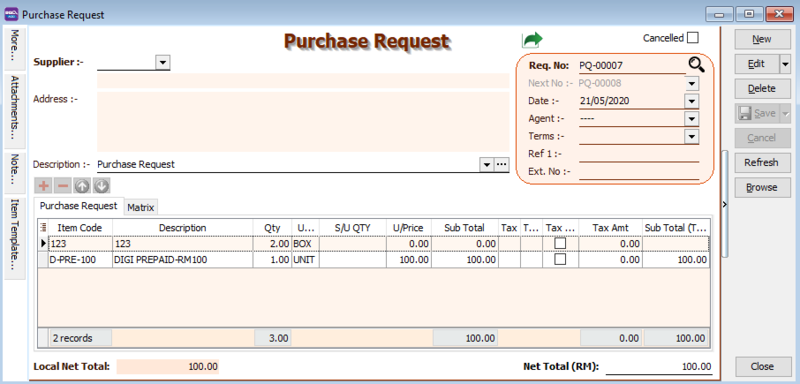This screenshot has width=800, height=384.
Task: Toggle the Cancelled checkbox
Action: 692,38
